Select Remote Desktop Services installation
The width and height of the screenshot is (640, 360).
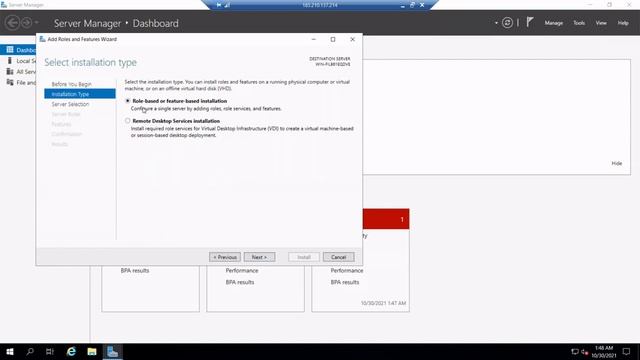click(x=128, y=121)
